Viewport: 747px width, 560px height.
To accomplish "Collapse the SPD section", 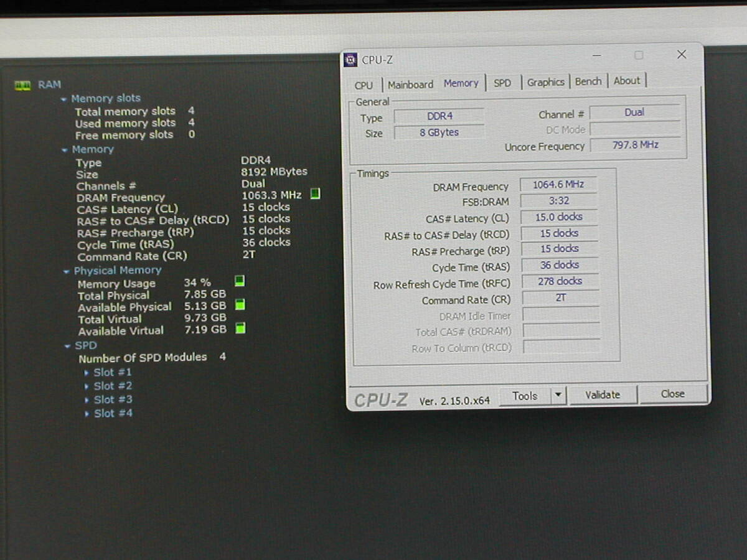I will (x=67, y=346).
